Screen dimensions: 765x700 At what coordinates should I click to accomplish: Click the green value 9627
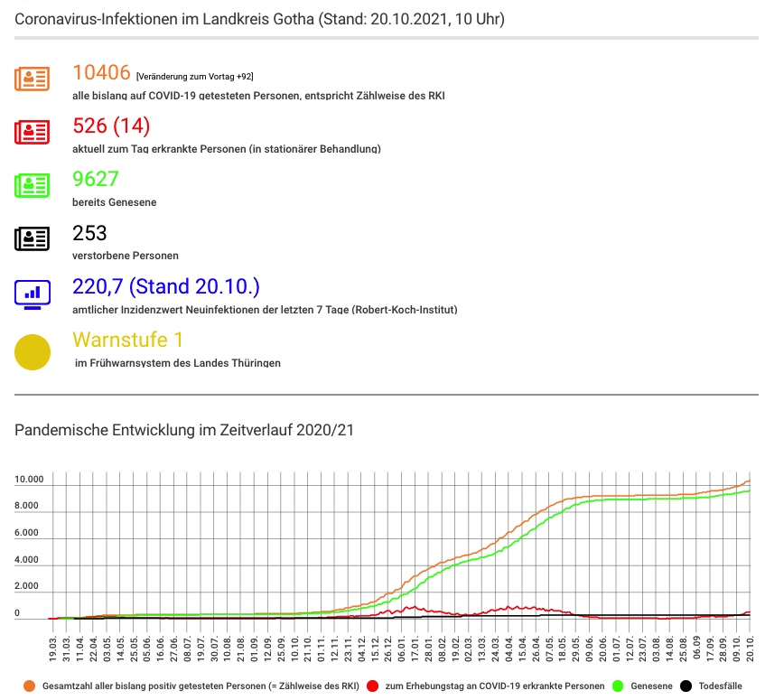click(96, 179)
